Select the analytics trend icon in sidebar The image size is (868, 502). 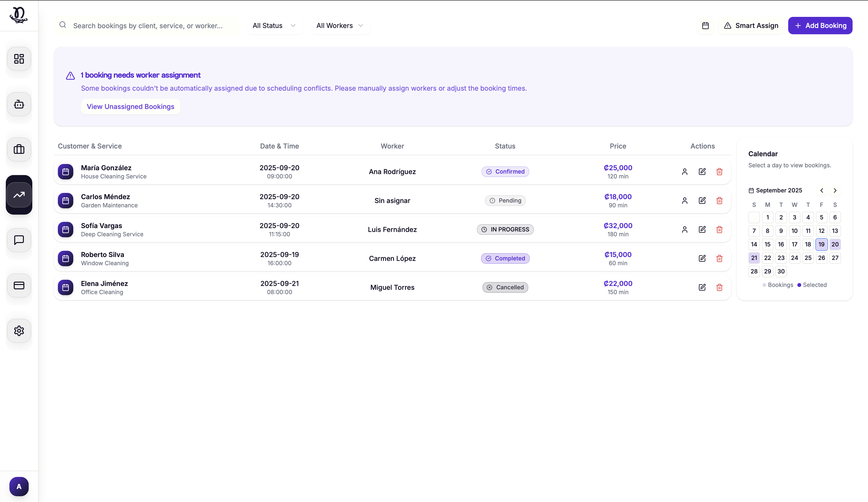pos(19,195)
